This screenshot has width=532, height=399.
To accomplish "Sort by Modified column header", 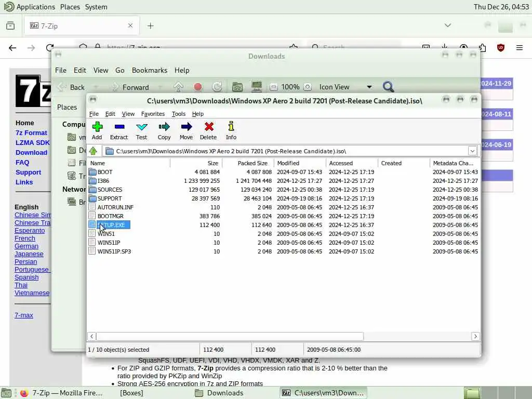I will 300,163.
